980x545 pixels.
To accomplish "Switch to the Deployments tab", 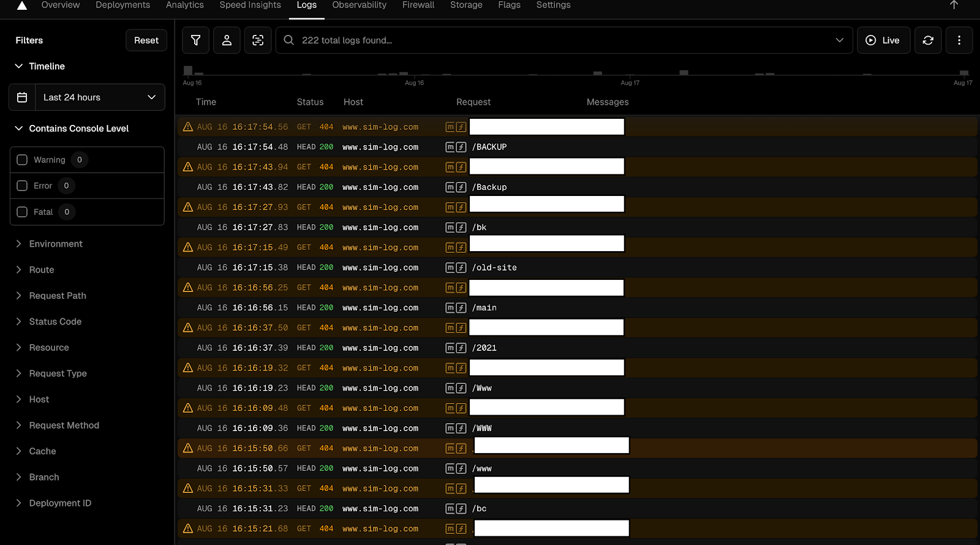I will (x=123, y=5).
